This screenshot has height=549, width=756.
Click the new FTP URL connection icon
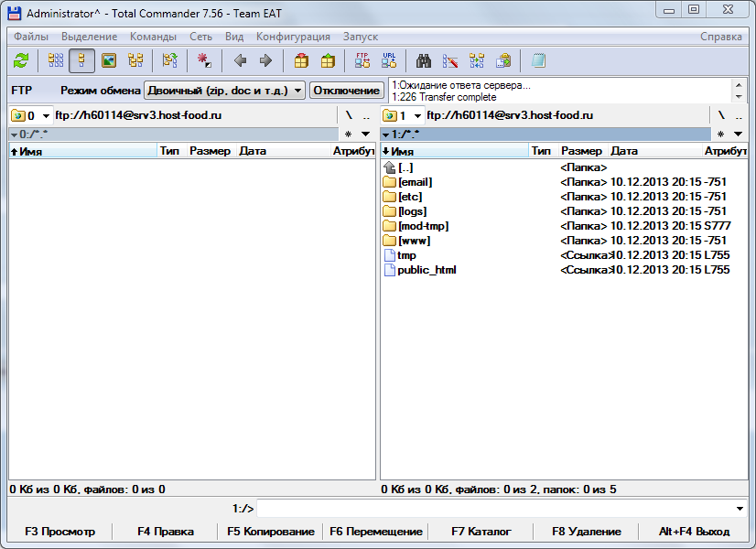point(389,60)
